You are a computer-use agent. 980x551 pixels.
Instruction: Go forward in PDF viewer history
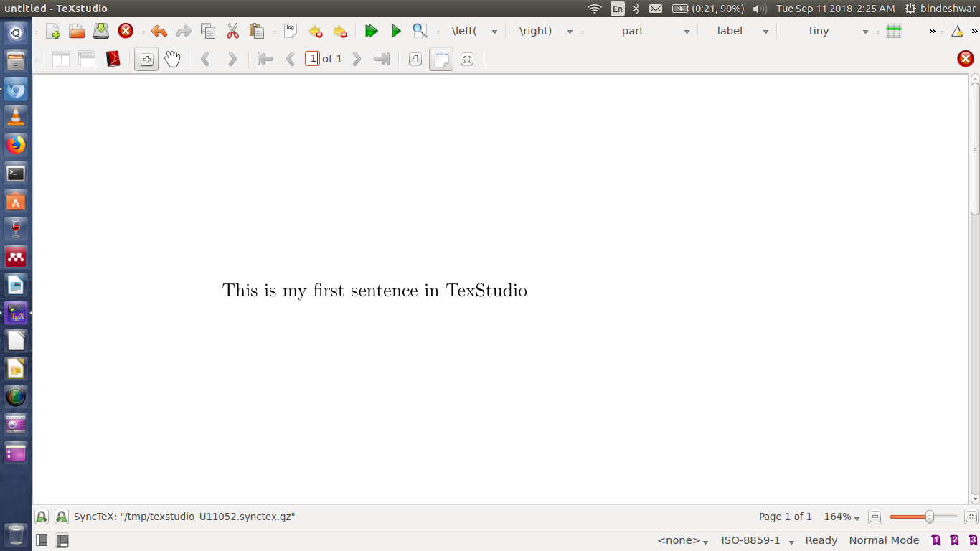[232, 59]
